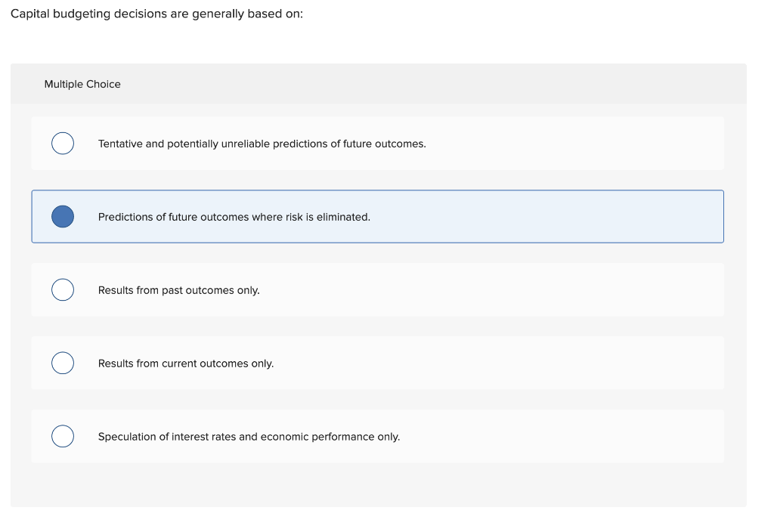Select the radio button for 'Tentative and potentially unreliable predictions'
Image resolution: width=774 pixels, height=532 pixels.
pyautogui.click(x=62, y=143)
